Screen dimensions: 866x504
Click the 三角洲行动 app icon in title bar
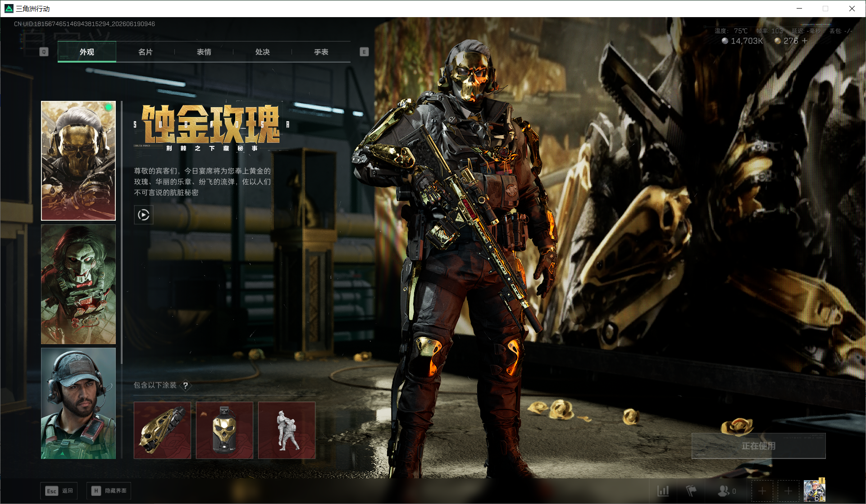9,9
